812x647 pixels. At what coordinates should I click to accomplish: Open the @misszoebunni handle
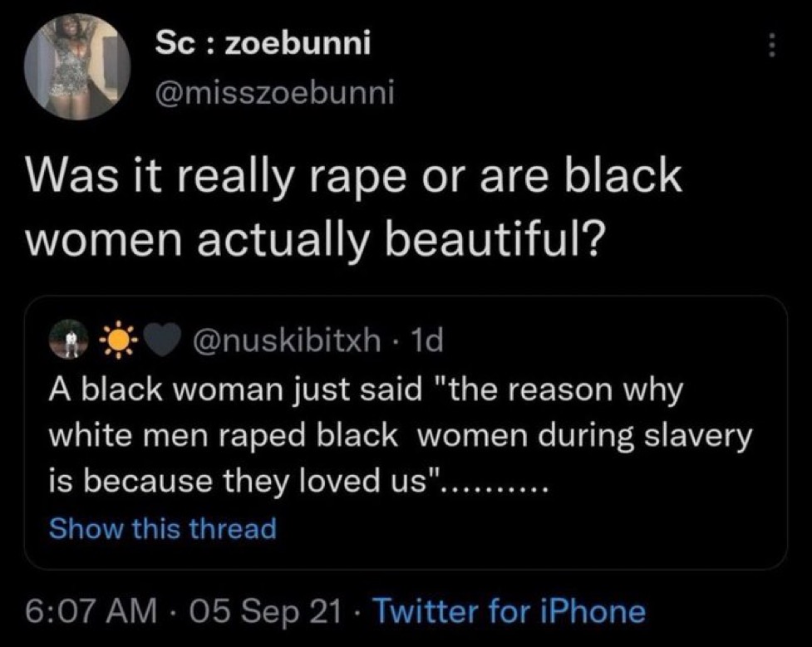point(274,93)
